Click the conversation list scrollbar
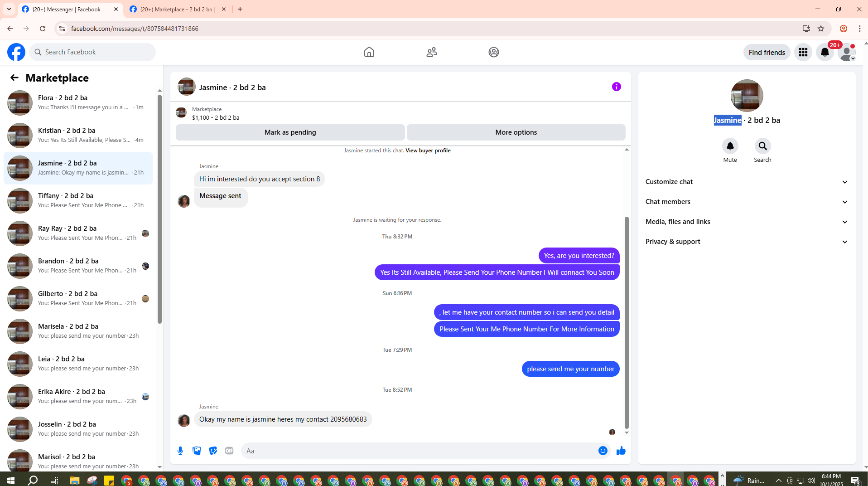Viewport: 868px width, 486px height. pyautogui.click(x=159, y=209)
